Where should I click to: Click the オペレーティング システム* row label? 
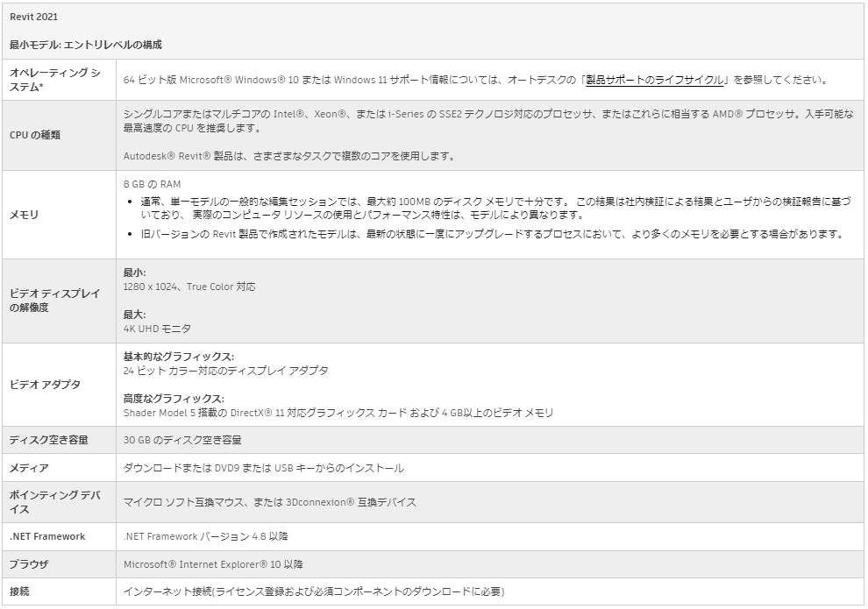point(55,80)
